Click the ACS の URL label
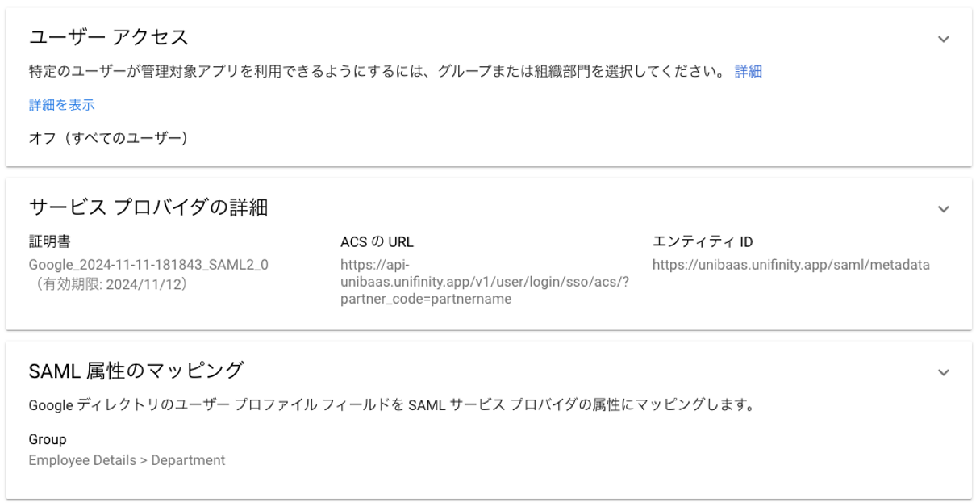Image resolution: width=980 pixels, height=503 pixels. pyautogui.click(x=377, y=242)
